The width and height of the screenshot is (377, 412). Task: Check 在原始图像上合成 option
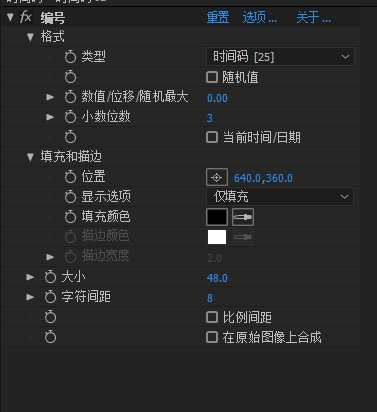coord(212,337)
